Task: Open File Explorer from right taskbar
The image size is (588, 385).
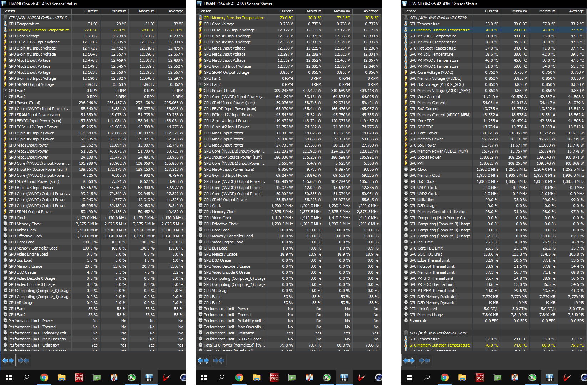Action: tap(462, 378)
